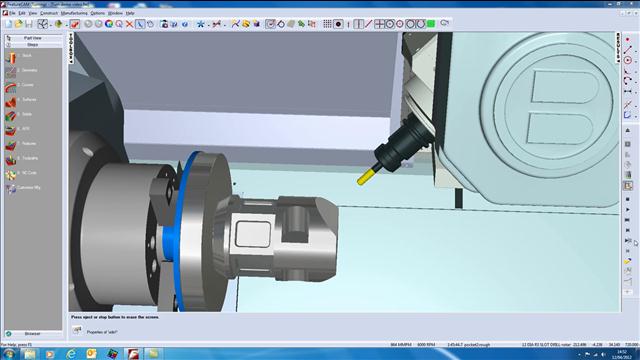This screenshot has height=360, width=640.
Task: Open the Curves step icon
Action: 11,87
